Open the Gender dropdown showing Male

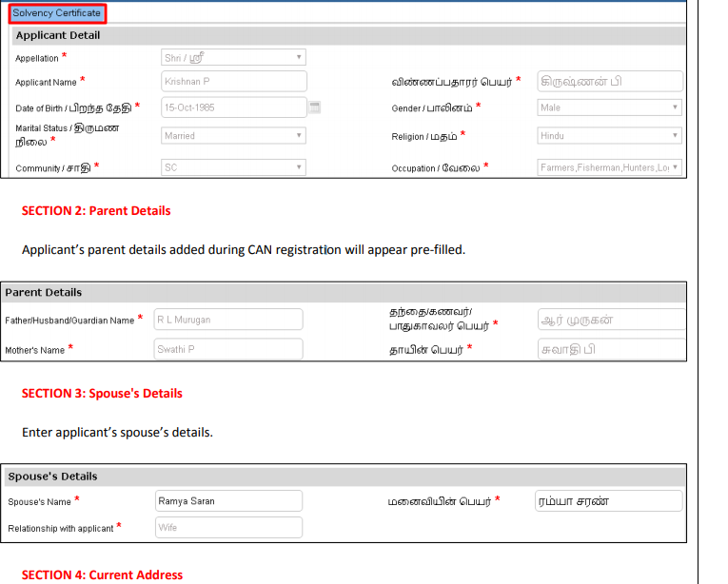pos(609,107)
